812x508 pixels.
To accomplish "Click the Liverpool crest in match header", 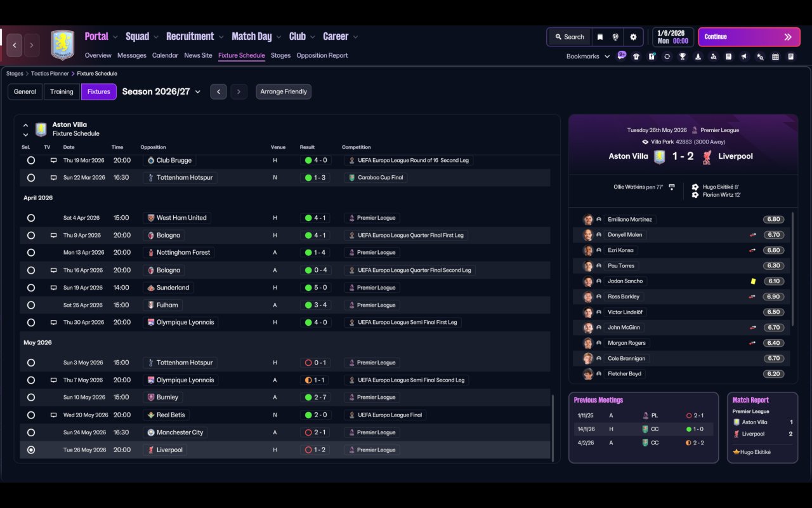I will click(x=707, y=156).
